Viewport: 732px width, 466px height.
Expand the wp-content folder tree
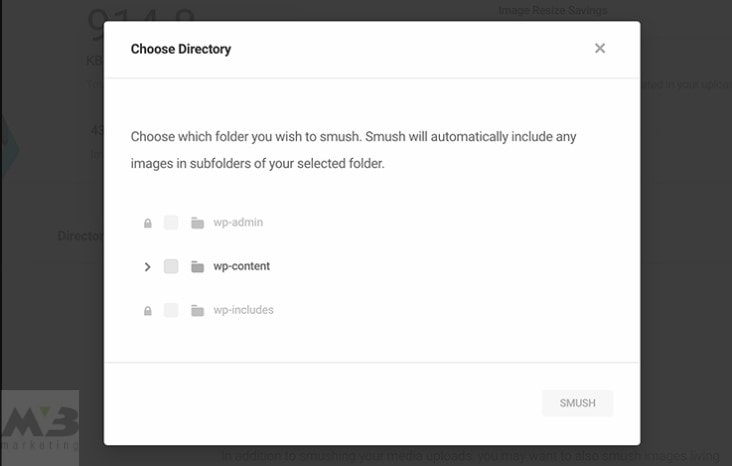pyautogui.click(x=148, y=267)
